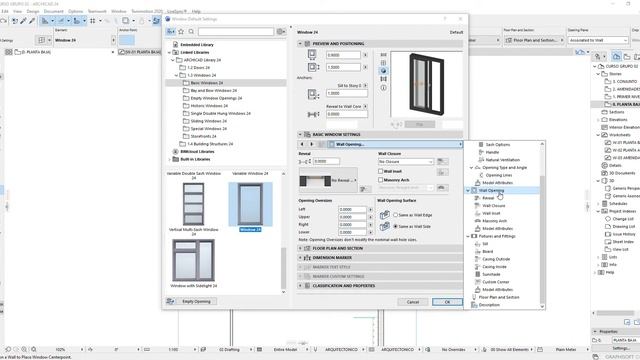
Task: Choose Handle in page list
Action: (x=492, y=152)
